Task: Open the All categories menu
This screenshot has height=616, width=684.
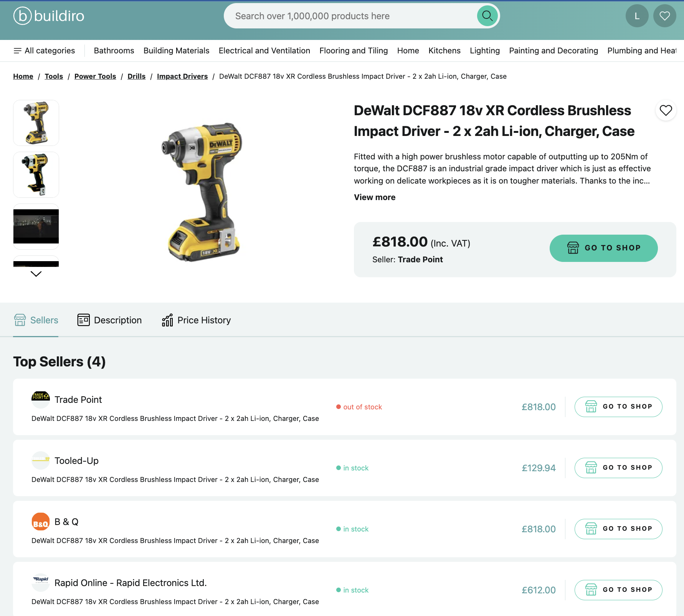Action: click(x=44, y=51)
